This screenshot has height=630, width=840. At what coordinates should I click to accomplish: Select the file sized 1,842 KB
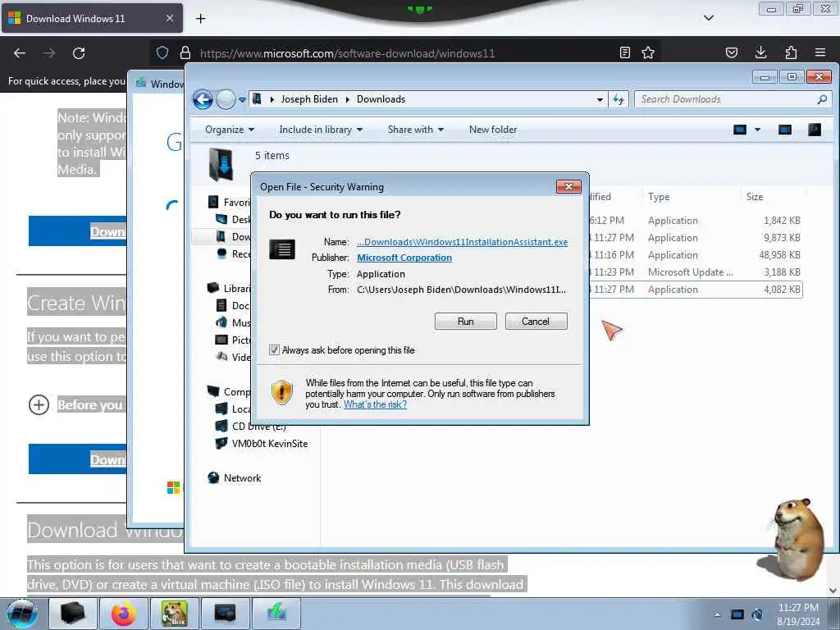pos(695,220)
